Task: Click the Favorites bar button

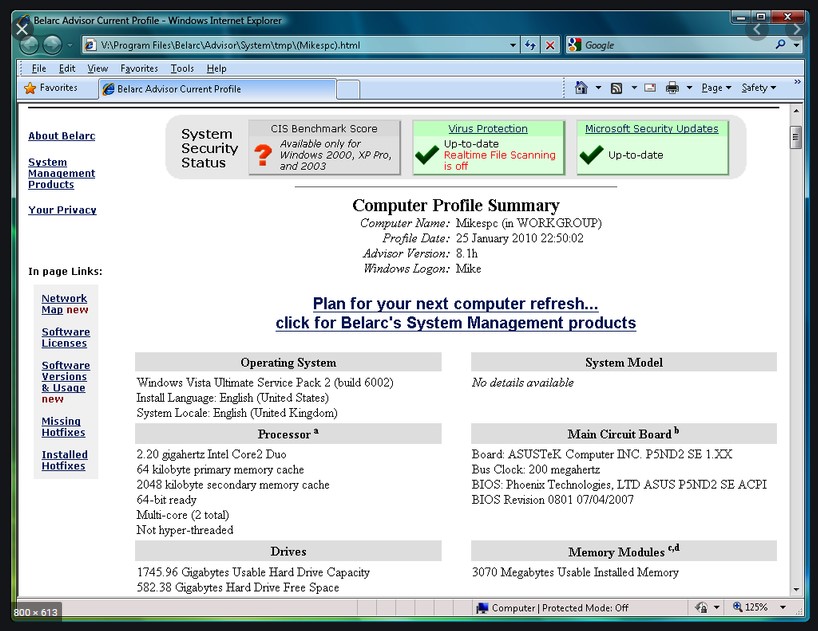Action: click(51, 88)
